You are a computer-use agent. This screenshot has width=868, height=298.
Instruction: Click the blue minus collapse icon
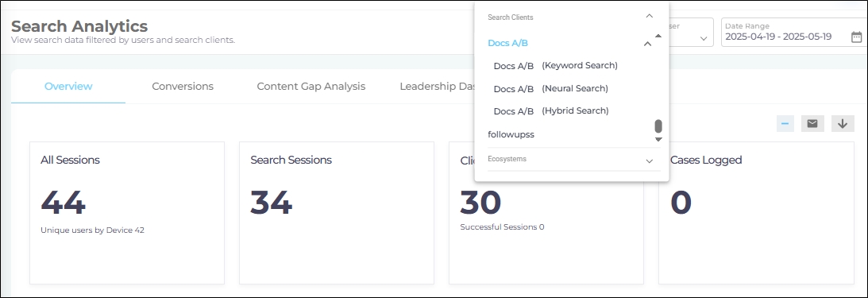pyautogui.click(x=785, y=123)
